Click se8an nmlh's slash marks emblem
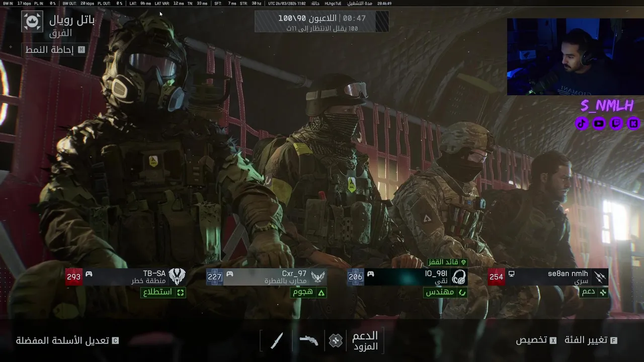The image size is (644, 362). (x=600, y=277)
